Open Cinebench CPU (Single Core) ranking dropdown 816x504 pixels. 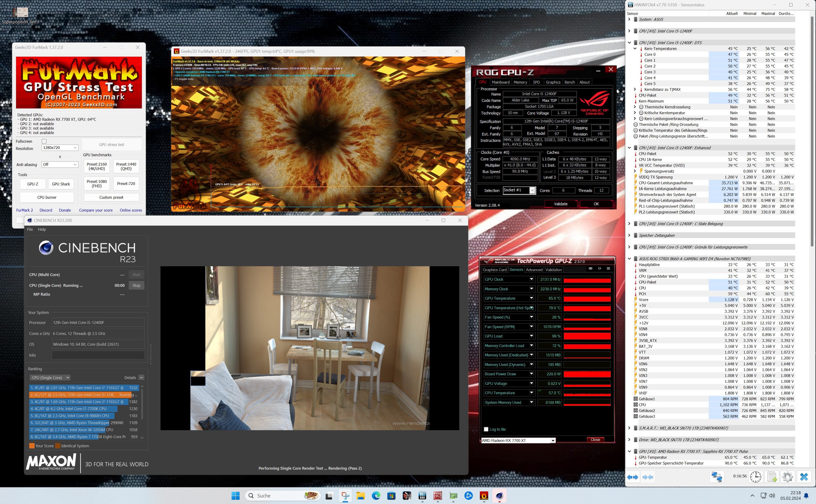(50, 378)
